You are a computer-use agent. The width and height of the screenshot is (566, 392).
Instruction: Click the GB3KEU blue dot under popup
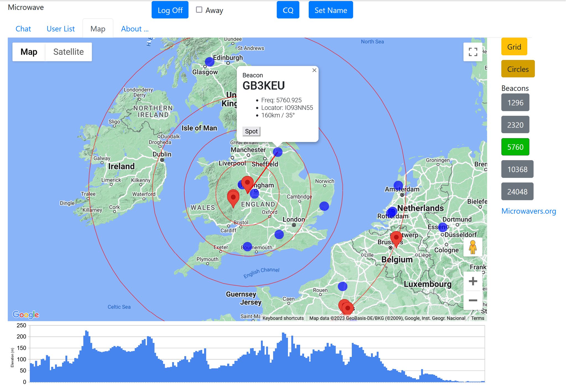tap(277, 152)
